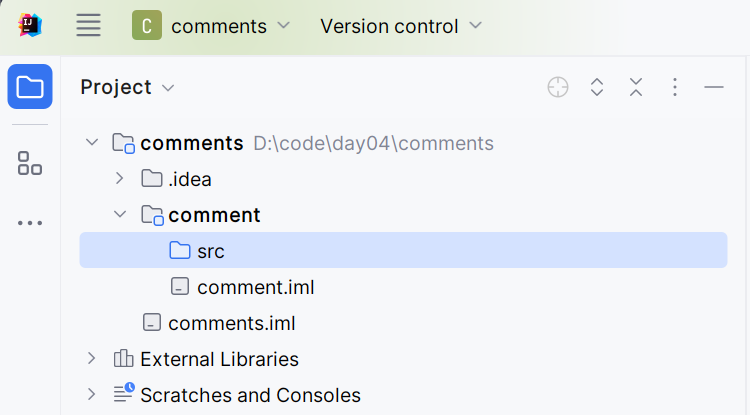Open the comments project dropdown
Screen dimensions: 750x415
tap(211, 26)
